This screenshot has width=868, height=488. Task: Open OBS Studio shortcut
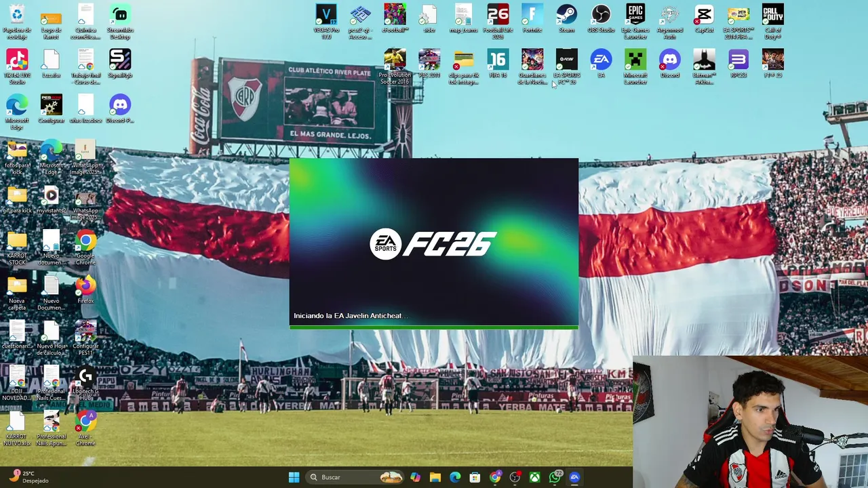601,18
